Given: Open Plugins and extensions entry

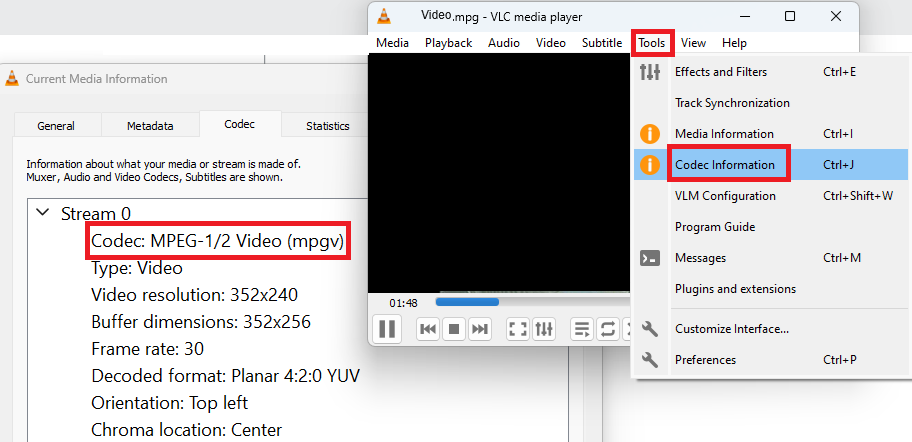Looking at the screenshot, I should pos(772,288).
